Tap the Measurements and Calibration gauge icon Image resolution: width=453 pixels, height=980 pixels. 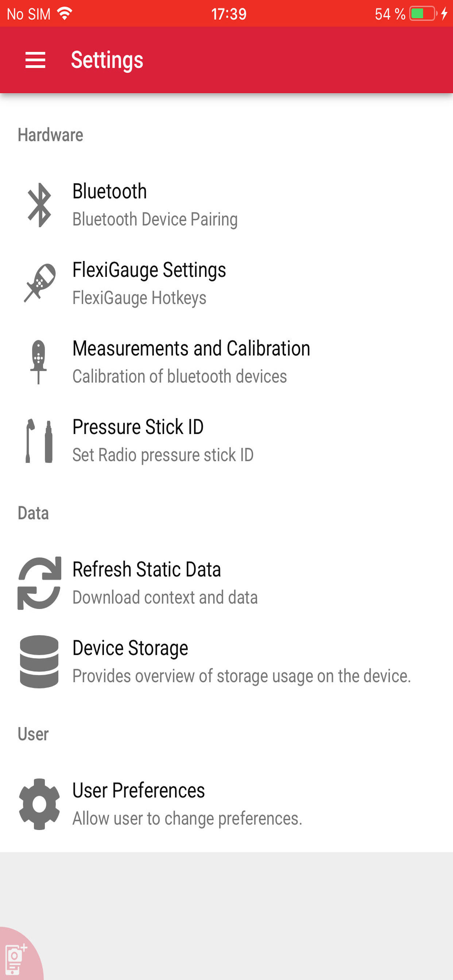point(38,362)
